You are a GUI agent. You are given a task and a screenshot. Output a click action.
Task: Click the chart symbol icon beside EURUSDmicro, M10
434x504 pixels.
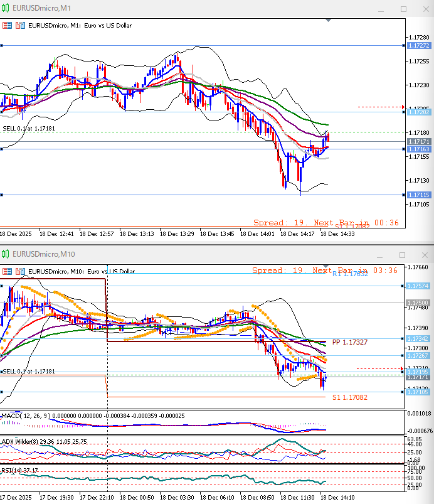click(21, 271)
